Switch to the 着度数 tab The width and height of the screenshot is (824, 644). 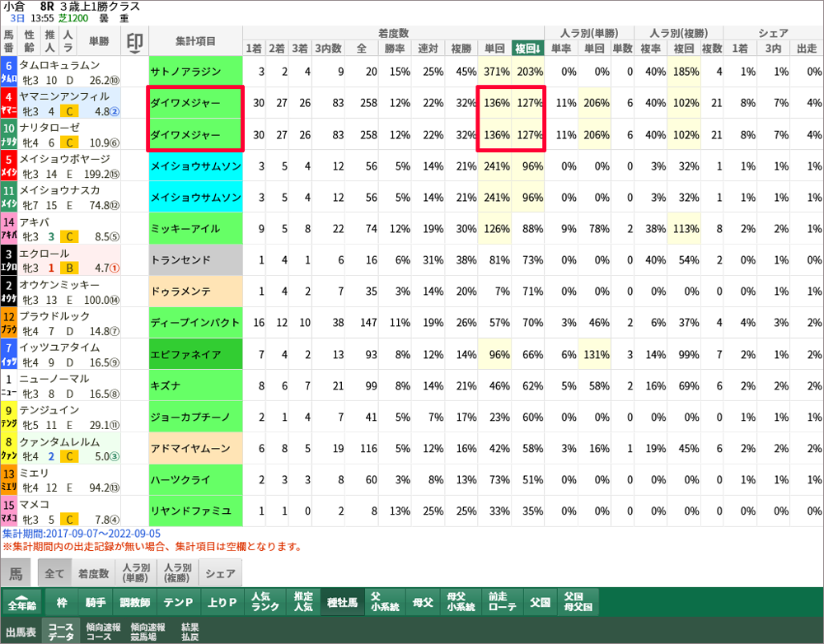click(x=93, y=573)
